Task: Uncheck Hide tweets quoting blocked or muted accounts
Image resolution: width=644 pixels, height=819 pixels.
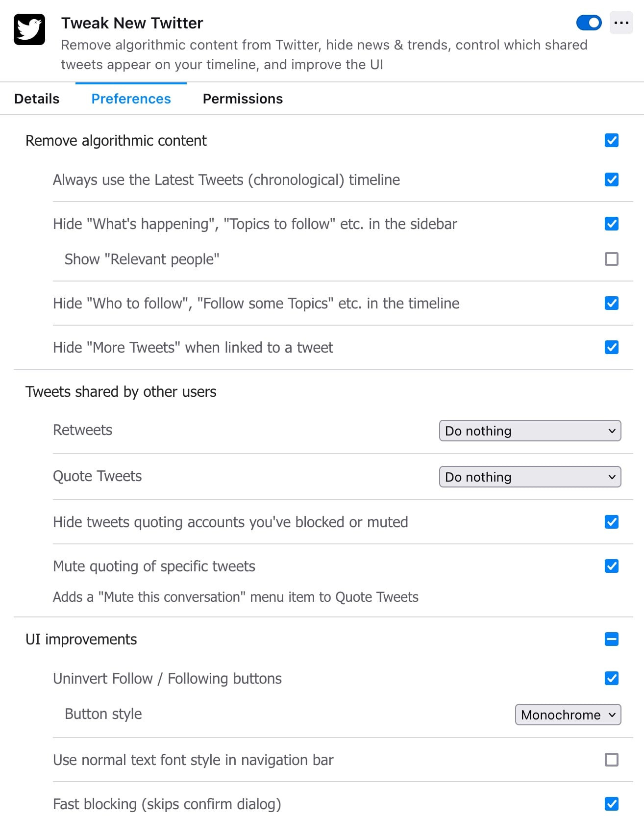Action: click(611, 522)
